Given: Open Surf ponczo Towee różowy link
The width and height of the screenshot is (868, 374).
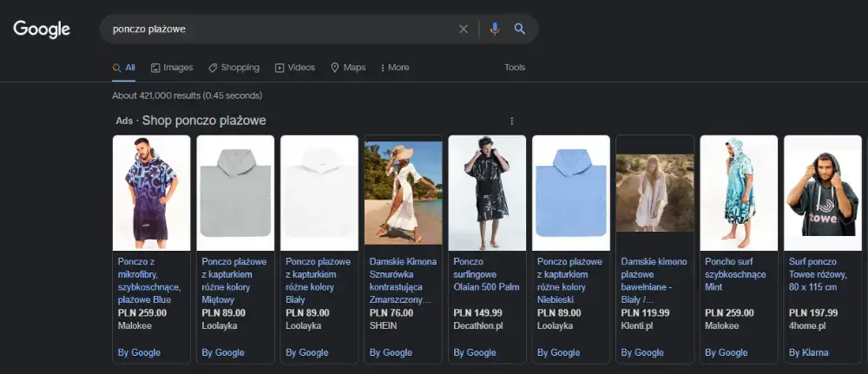Looking at the screenshot, I should tap(819, 274).
